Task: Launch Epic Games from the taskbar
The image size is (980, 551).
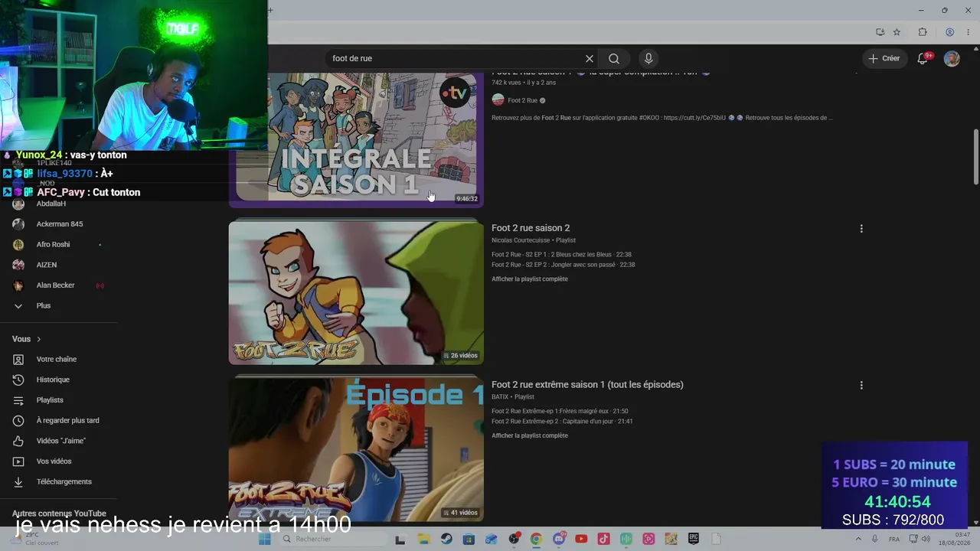Action: coord(694,540)
